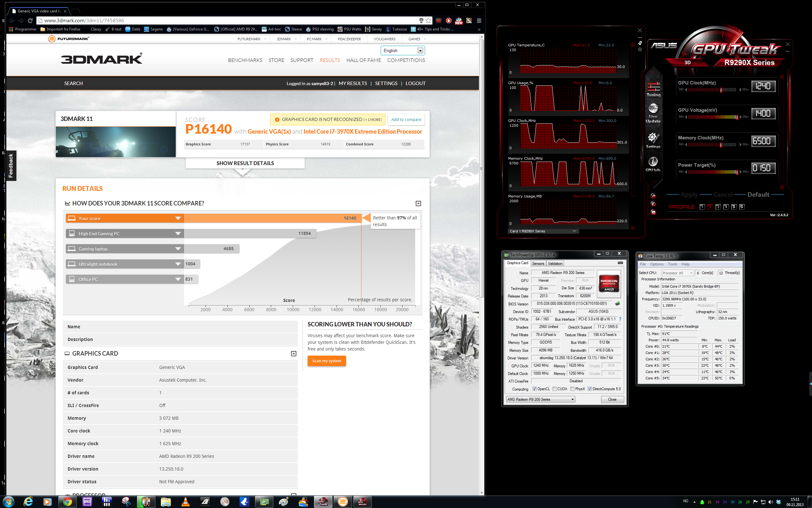Click the link icon in the GPU monitor panel
The image size is (812, 508).
pyautogui.click(x=640, y=43)
